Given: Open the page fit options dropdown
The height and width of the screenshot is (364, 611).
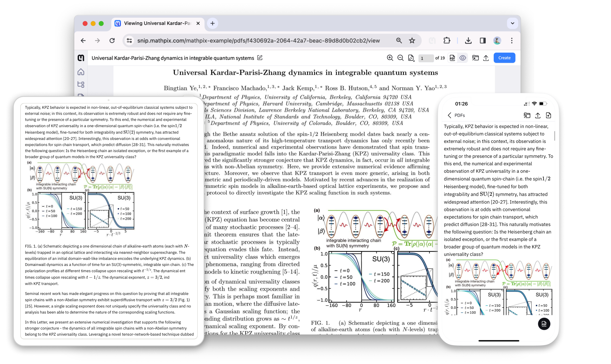Looking at the screenshot, I should pos(411,58).
